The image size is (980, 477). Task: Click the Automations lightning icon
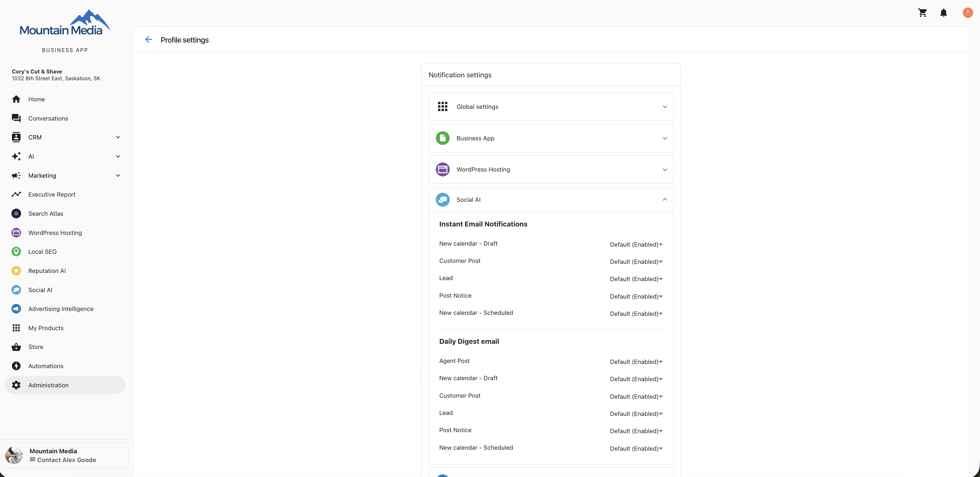click(x=16, y=366)
